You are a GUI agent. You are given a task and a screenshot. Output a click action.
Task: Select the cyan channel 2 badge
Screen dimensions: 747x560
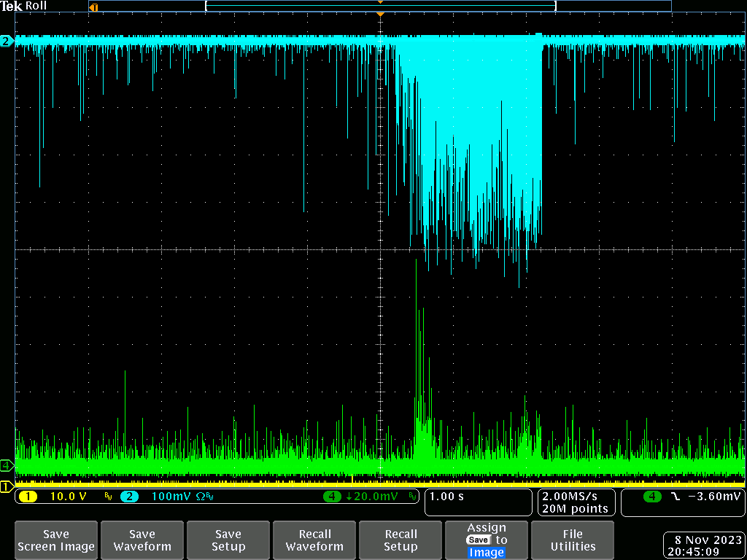pos(129,497)
